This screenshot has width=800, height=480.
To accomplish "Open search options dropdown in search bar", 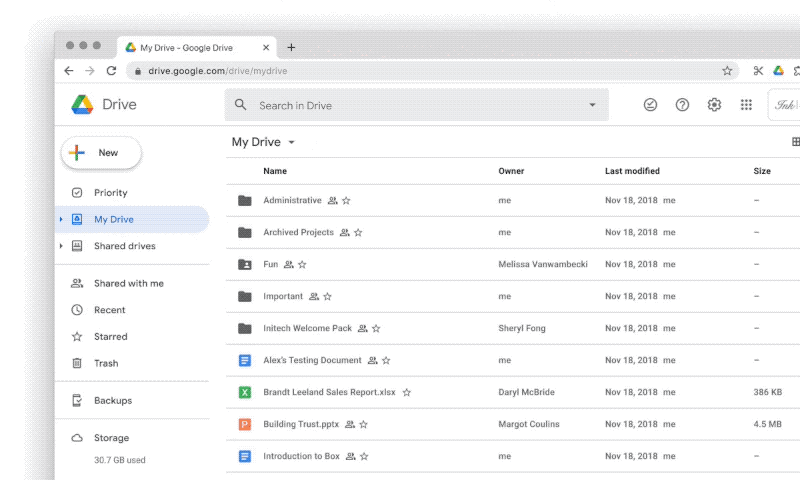I will [592, 105].
